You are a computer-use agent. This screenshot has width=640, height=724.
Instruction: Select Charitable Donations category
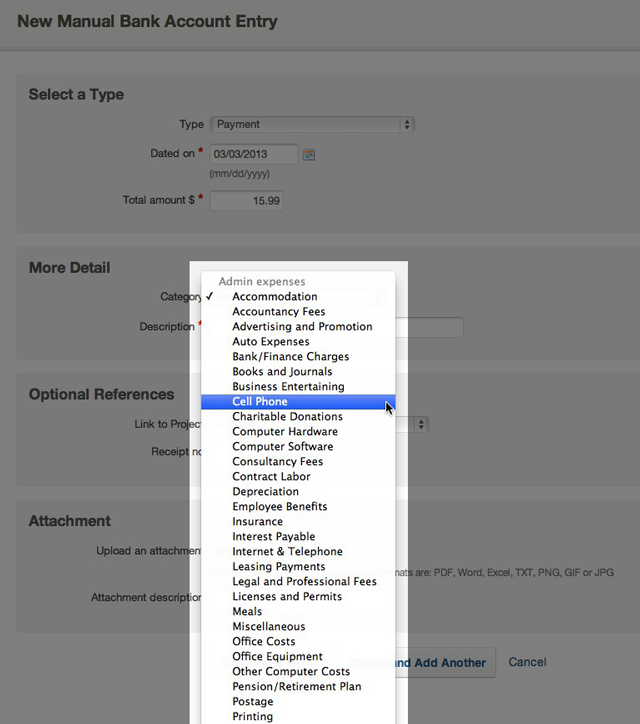[287, 417]
